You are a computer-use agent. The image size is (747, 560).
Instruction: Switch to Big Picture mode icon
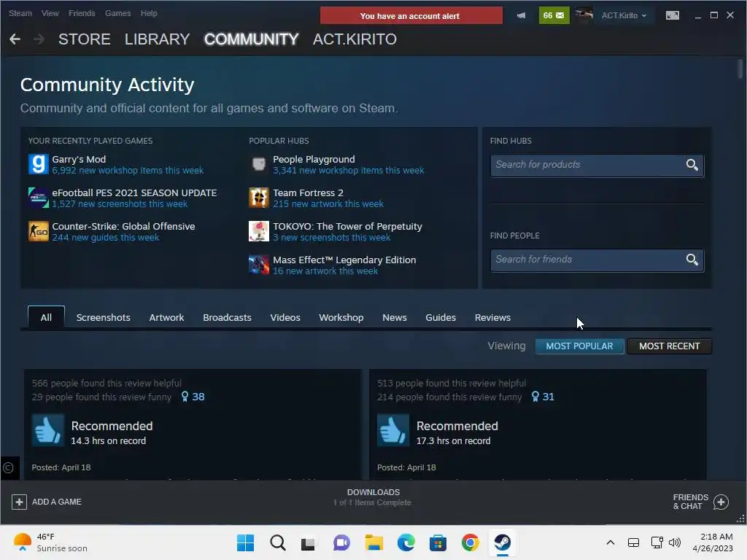pyautogui.click(x=672, y=15)
